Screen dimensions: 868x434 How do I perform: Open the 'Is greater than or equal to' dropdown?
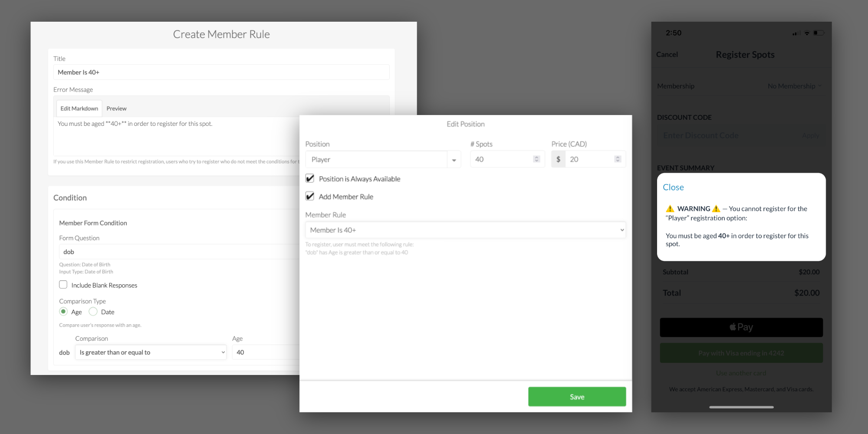151,352
